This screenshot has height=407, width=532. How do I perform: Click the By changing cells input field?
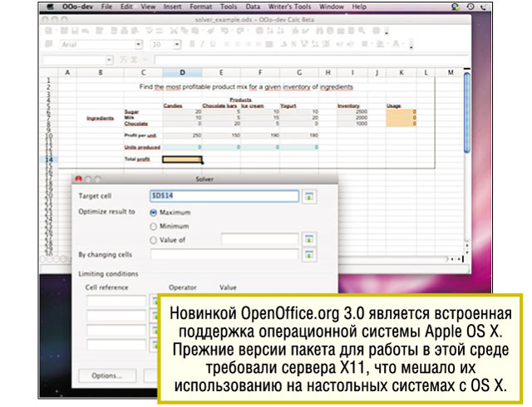point(224,254)
